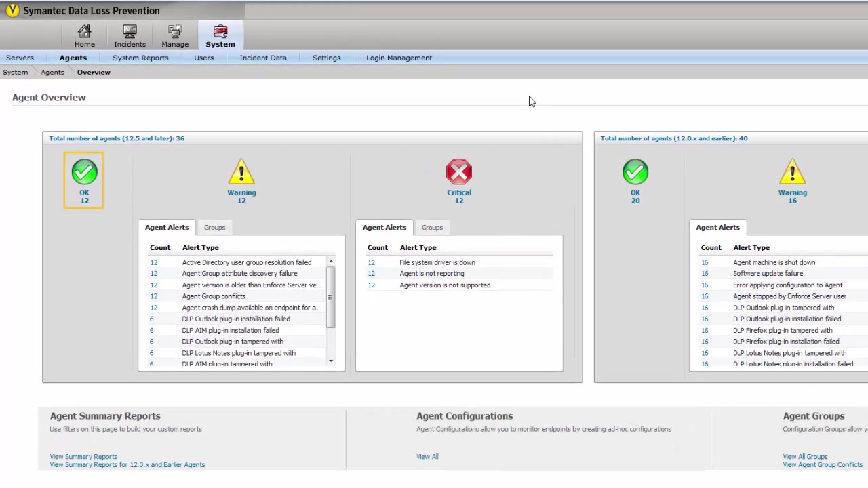Image resolution: width=868 pixels, height=488 pixels.
Task: Open the Incidents icon in top navigation
Action: point(130,32)
